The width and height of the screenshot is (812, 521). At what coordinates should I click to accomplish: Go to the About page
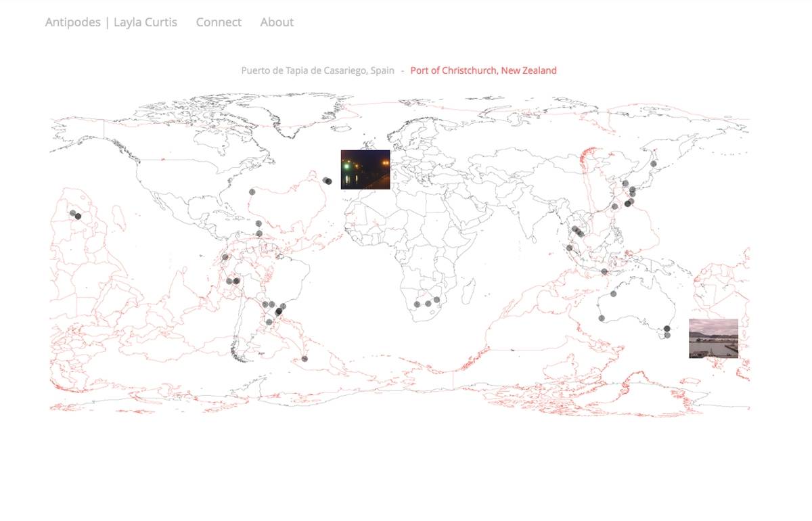point(277,22)
